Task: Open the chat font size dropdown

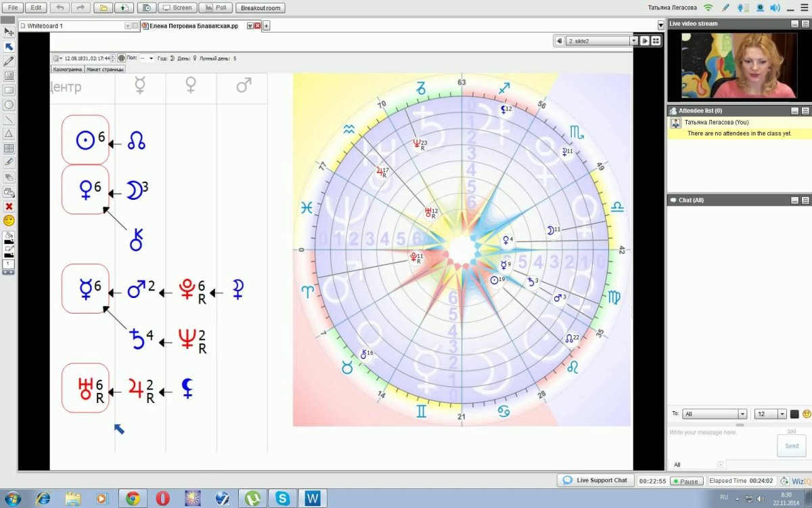Action: click(782, 414)
